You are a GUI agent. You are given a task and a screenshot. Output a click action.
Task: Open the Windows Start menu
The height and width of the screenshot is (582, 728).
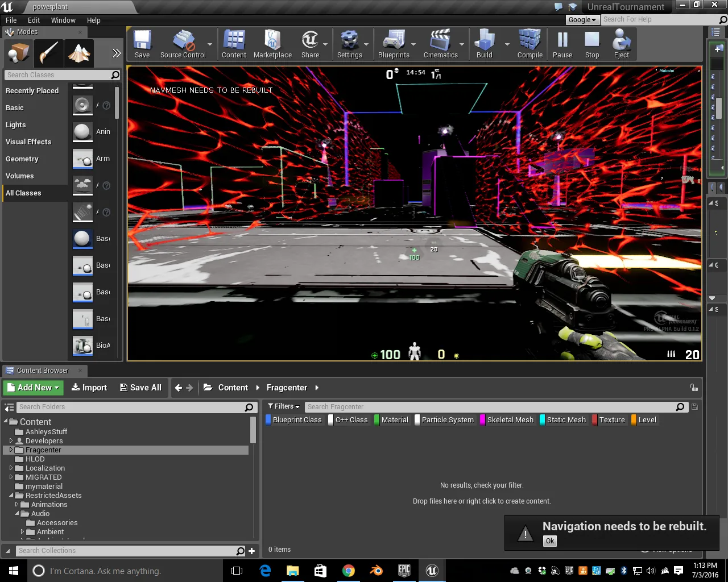point(14,571)
